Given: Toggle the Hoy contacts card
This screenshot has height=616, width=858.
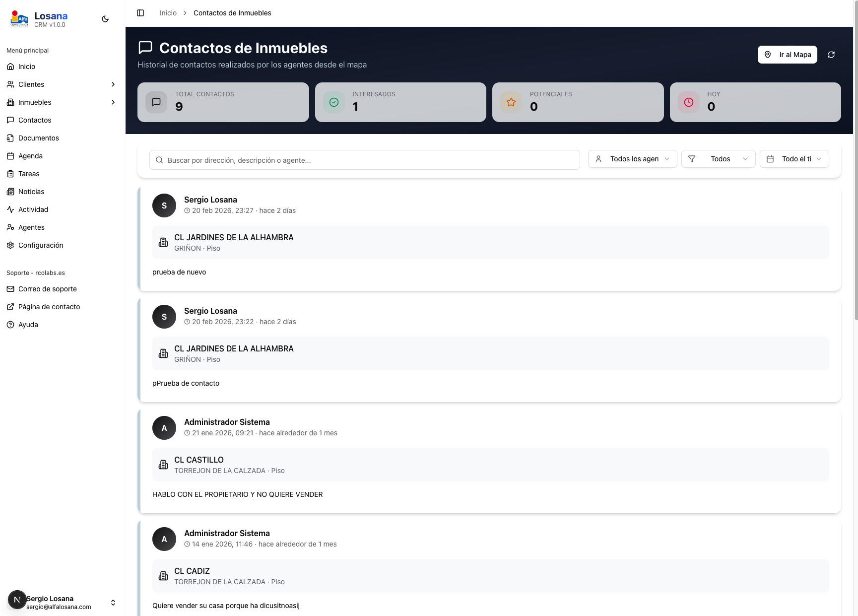Looking at the screenshot, I should (755, 102).
